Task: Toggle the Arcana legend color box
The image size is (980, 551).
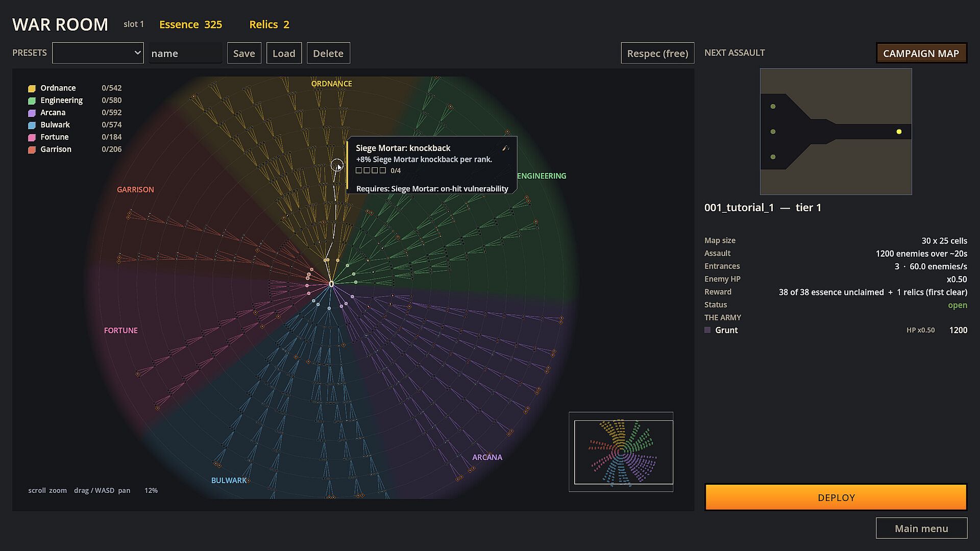Action: pos(32,113)
